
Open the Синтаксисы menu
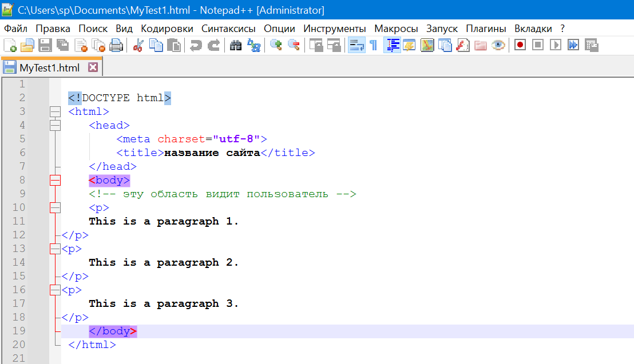click(228, 29)
